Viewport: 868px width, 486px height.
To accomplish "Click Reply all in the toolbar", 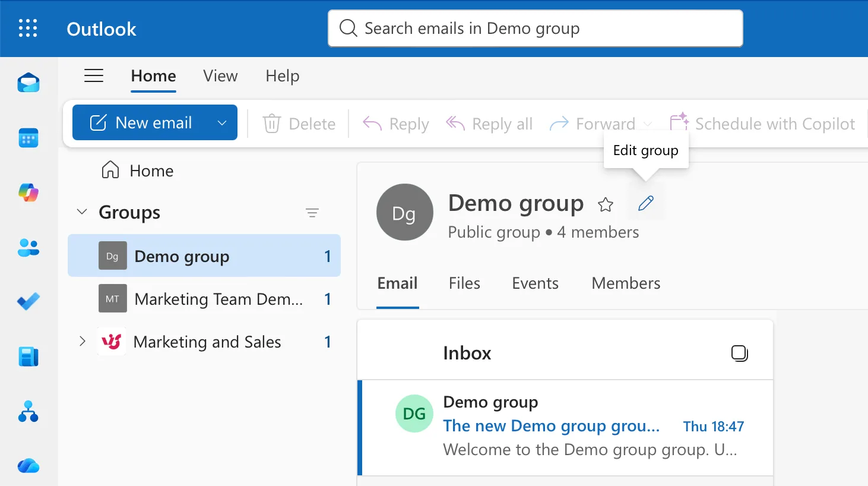I will [x=489, y=124].
